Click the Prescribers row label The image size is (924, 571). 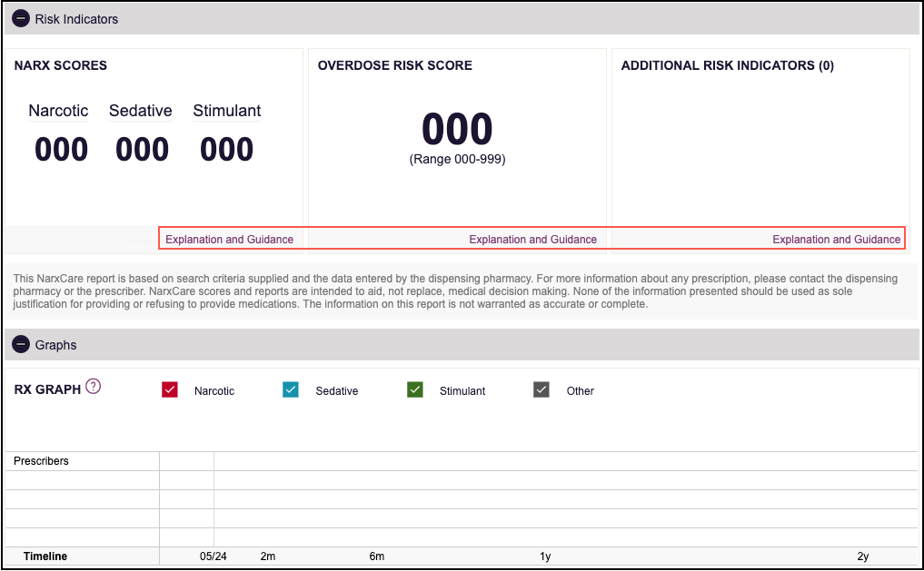[x=41, y=460]
